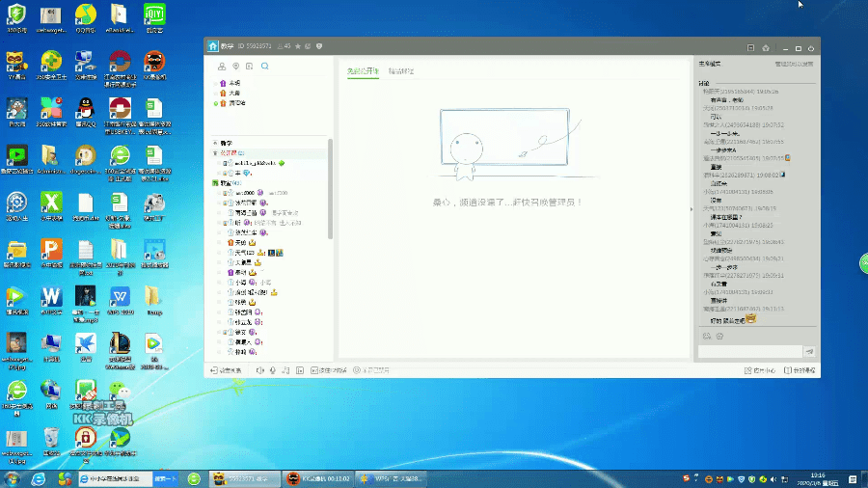This screenshot has height=488, width=868.
Task: Click the recording square icon in bottom bar
Action: click(300, 370)
